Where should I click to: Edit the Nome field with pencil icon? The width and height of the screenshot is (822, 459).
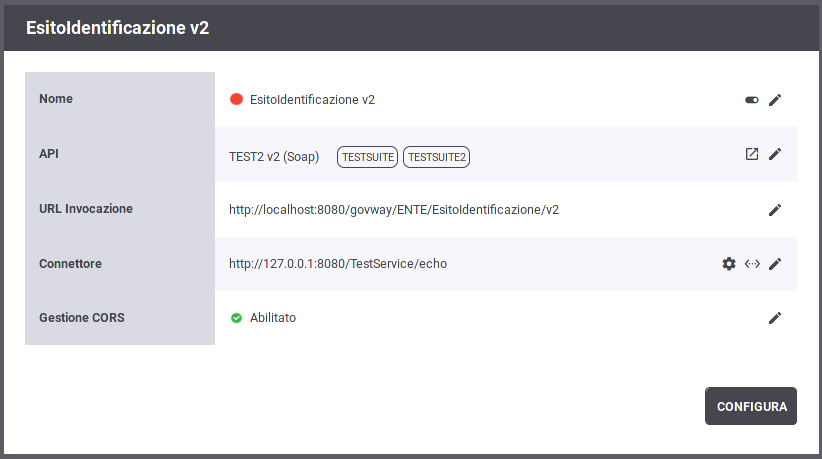click(x=775, y=100)
